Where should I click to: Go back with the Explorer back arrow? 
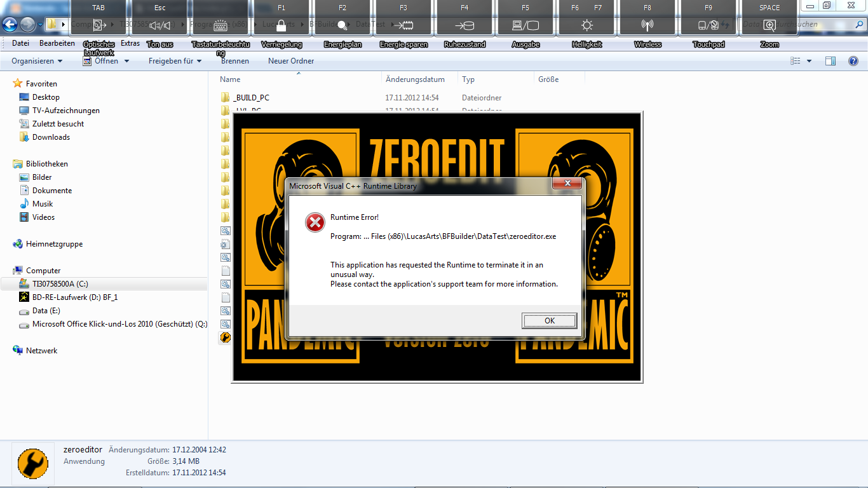pos(10,25)
